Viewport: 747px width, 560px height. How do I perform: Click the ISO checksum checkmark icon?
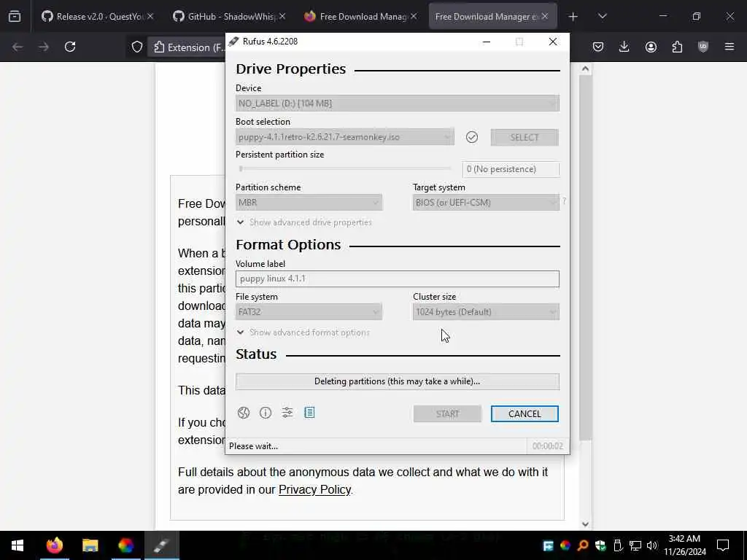pyautogui.click(x=472, y=137)
